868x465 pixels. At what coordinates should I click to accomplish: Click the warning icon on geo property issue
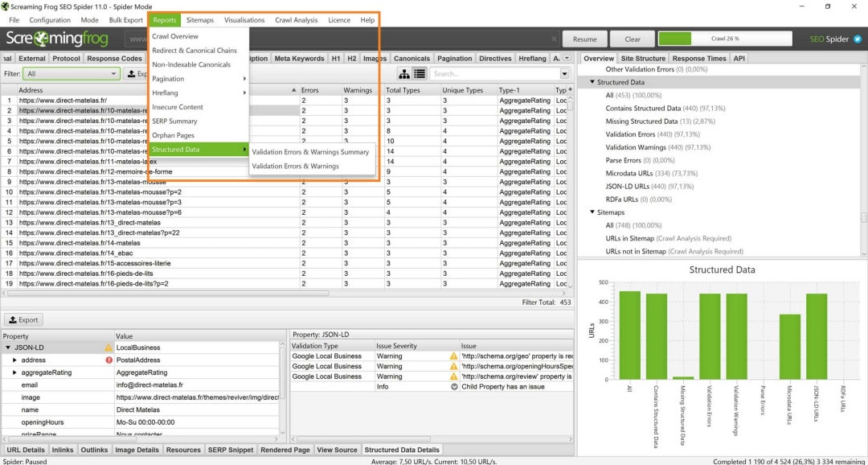coord(453,356)
